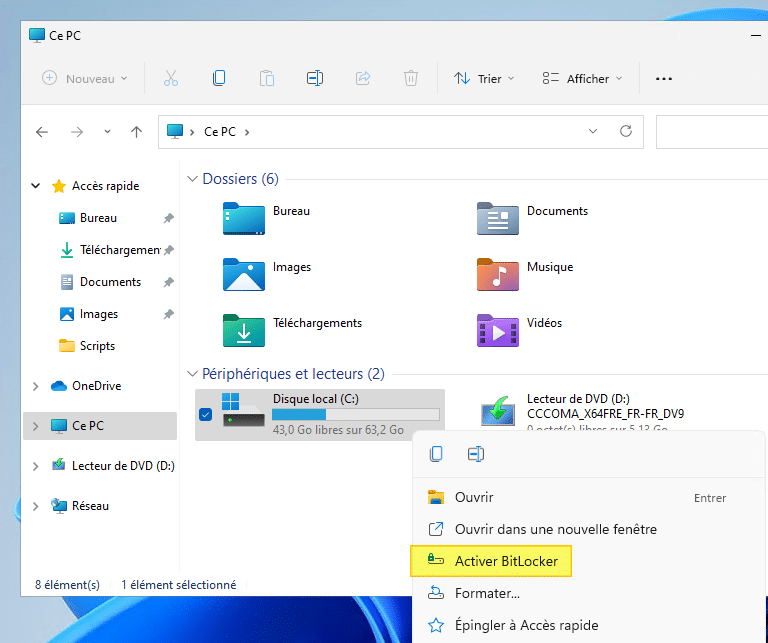Uncheck the Disque local (C:) checkbox

[205, 414]
